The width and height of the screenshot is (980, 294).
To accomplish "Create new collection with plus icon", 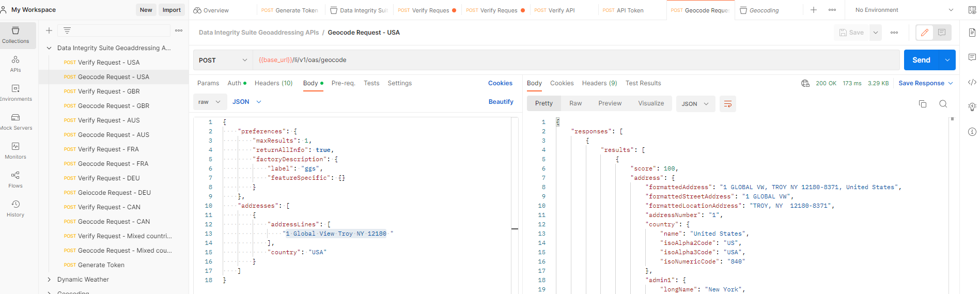I will 49,30.
